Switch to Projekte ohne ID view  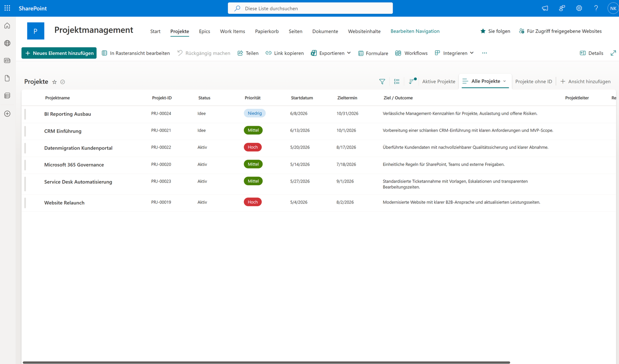click(534, 82)
